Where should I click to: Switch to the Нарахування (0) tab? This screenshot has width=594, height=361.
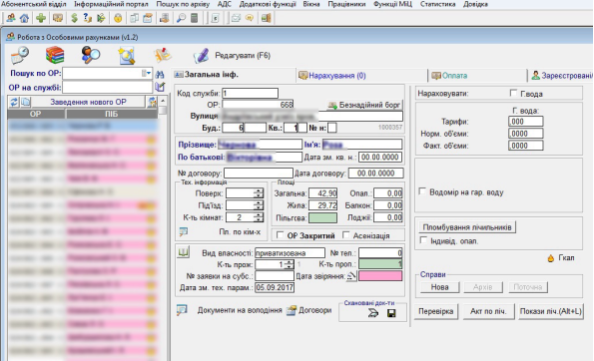pyautogui.click(x=332, y=75)
